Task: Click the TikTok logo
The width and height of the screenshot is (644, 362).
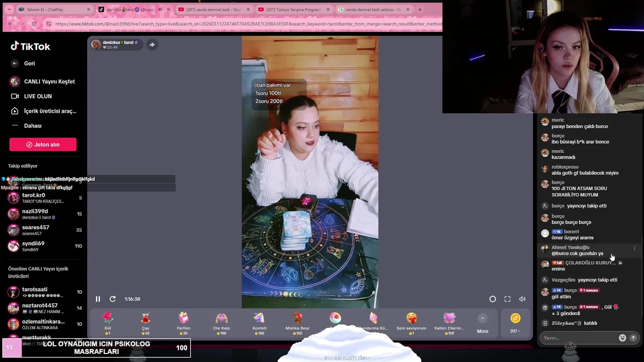Action: point(30,46)
